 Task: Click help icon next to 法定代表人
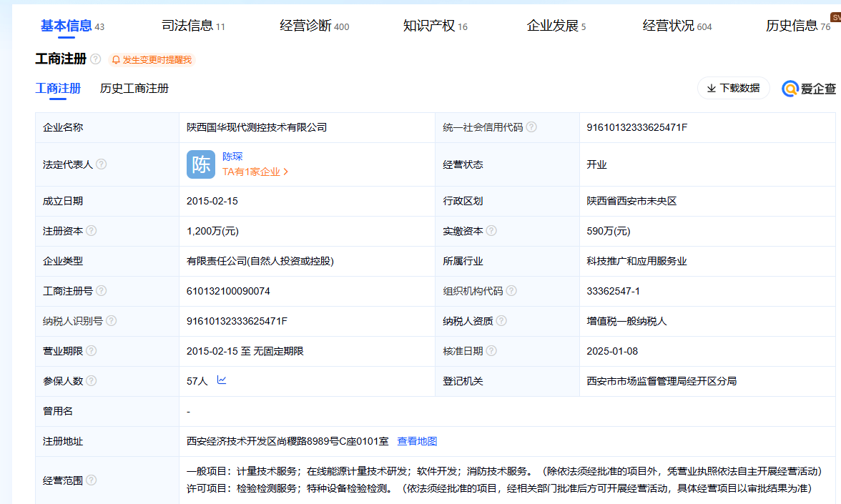102,164
